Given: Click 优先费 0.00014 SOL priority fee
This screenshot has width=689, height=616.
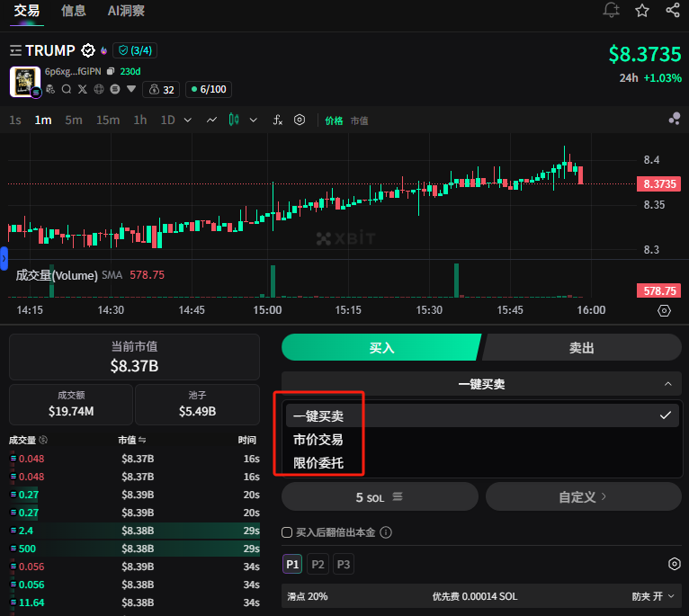Looking at the screenshot, I should (475, 596).
